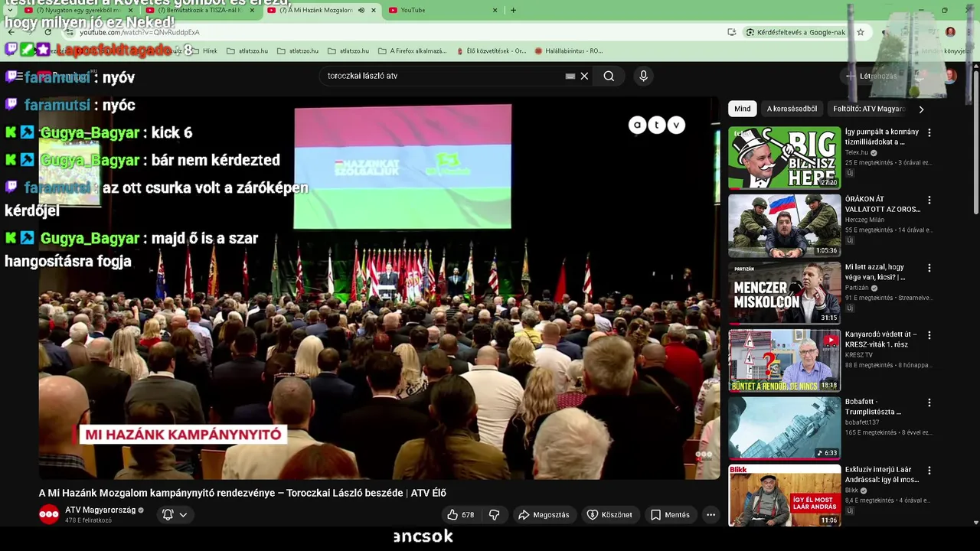This screenshot has width=980, height=551.
Task: Click the video title below the player
Action: click(x=242, y=493)
